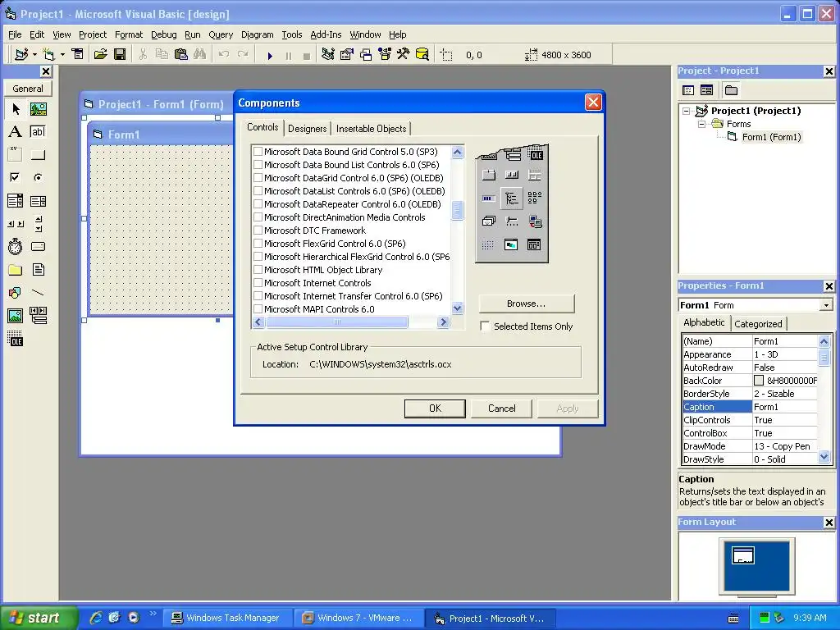840x630 pixels.
Task: Select the DirListBox folder tool
Action: 16,269
